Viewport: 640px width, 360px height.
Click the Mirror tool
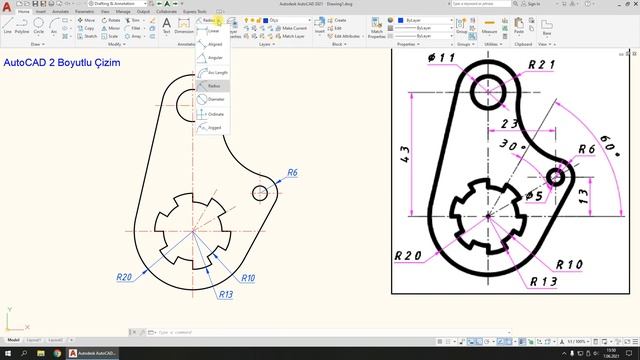pyautogui.click(x=111, y=28)
